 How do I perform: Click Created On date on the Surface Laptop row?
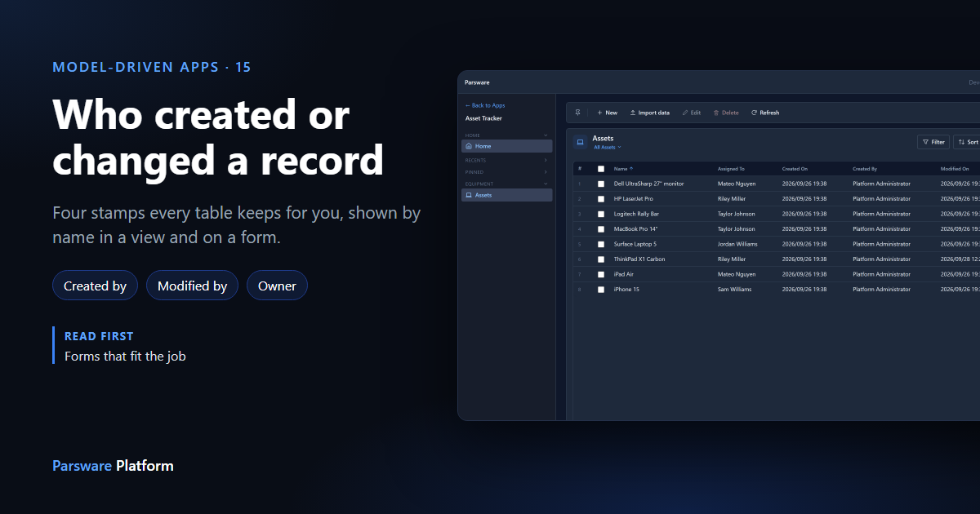[x=804, y=244]
